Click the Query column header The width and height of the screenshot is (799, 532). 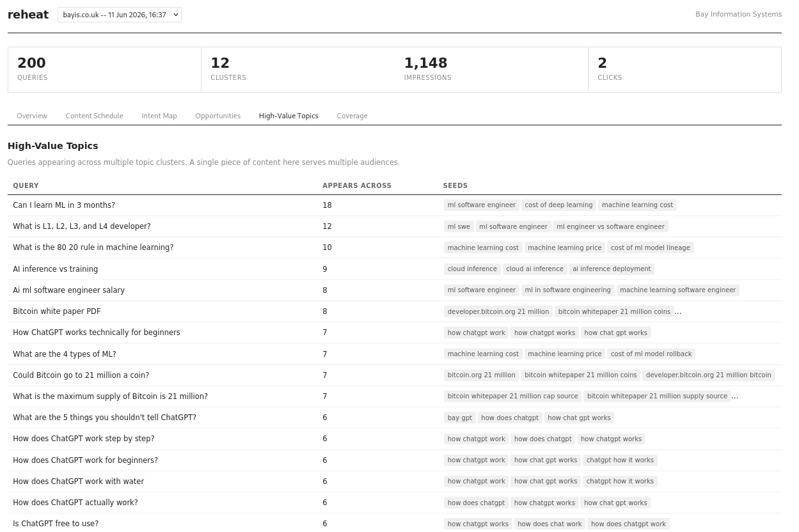[26, 186]
